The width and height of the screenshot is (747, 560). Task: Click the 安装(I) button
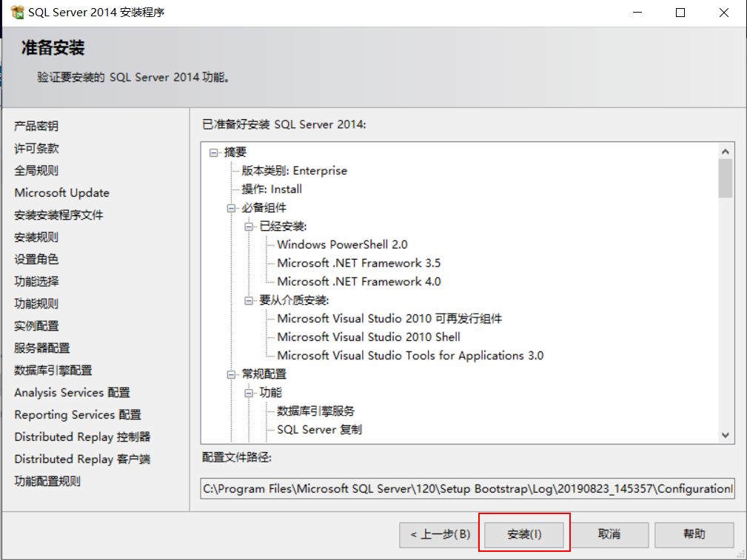click(x=523, y=533)
